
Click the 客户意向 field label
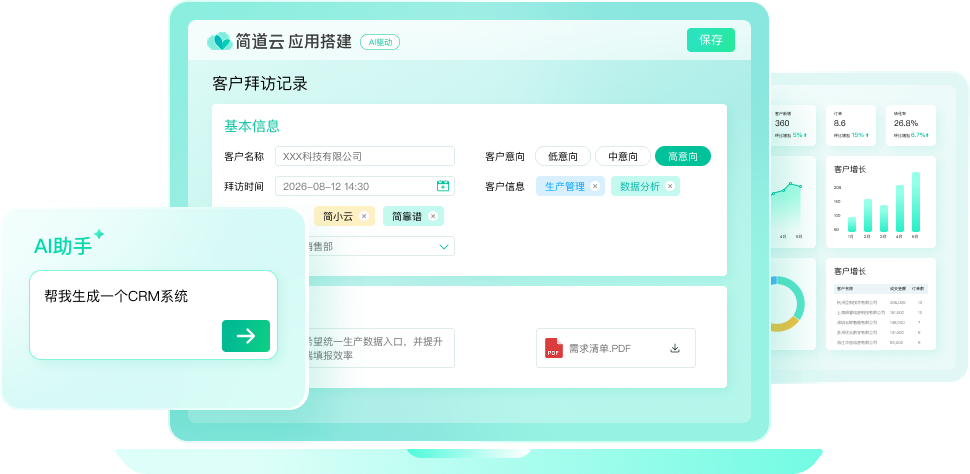pyautogui.click(x=505, y=157)
